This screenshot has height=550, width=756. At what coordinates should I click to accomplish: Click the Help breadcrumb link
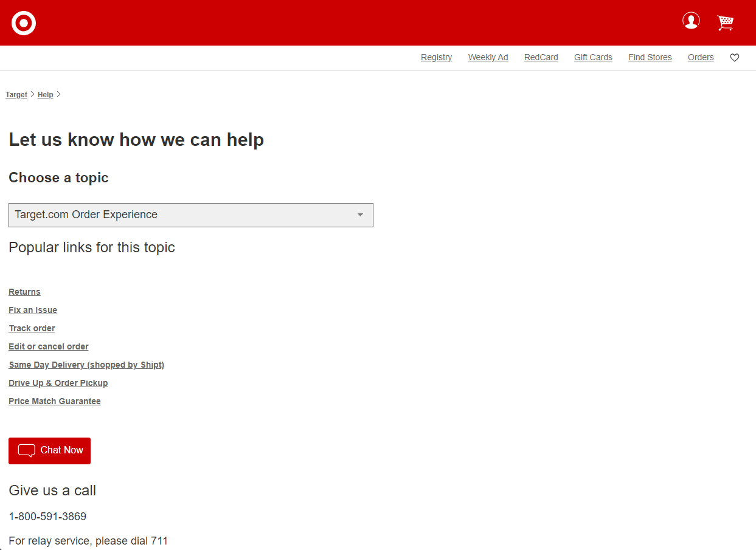(x=45, y=95)
